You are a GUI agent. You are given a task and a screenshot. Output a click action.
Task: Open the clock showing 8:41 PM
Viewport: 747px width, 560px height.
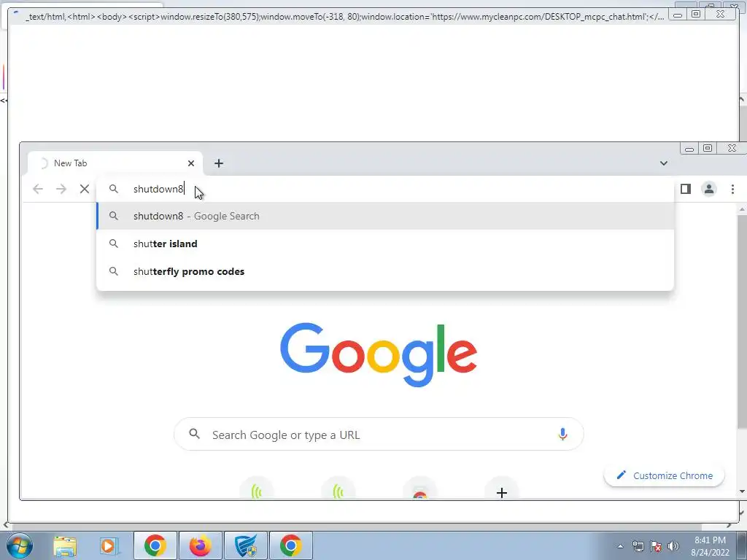[x=710, y=546]
